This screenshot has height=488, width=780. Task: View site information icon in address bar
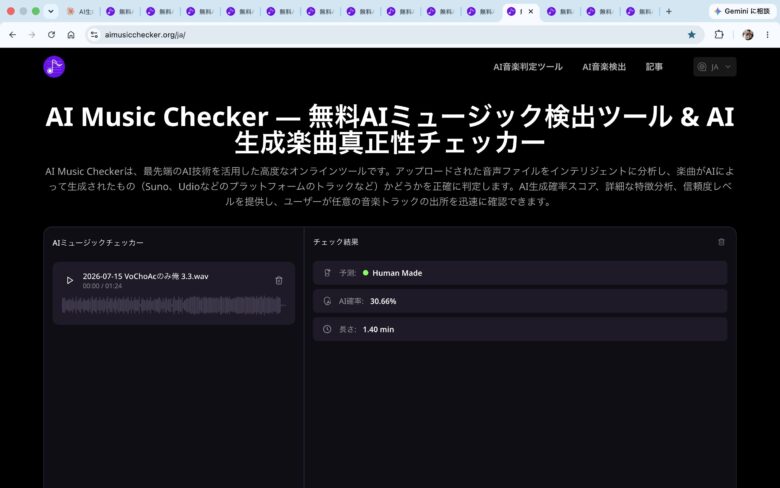pyautogui.click(x=94, y=35)
